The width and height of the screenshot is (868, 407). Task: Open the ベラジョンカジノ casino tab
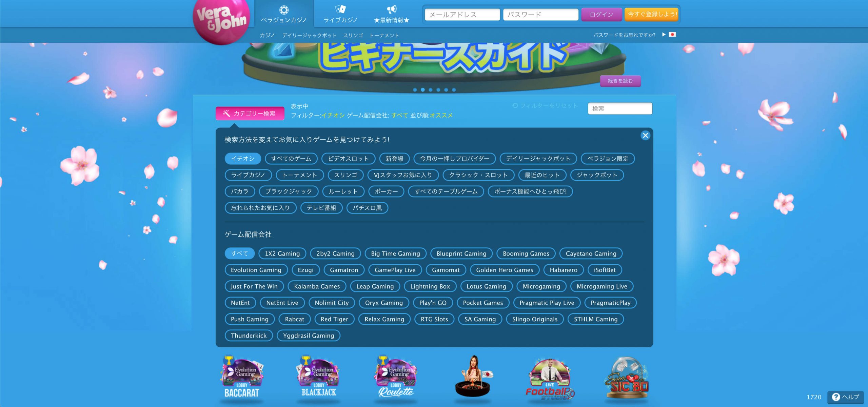pos(284,14)
